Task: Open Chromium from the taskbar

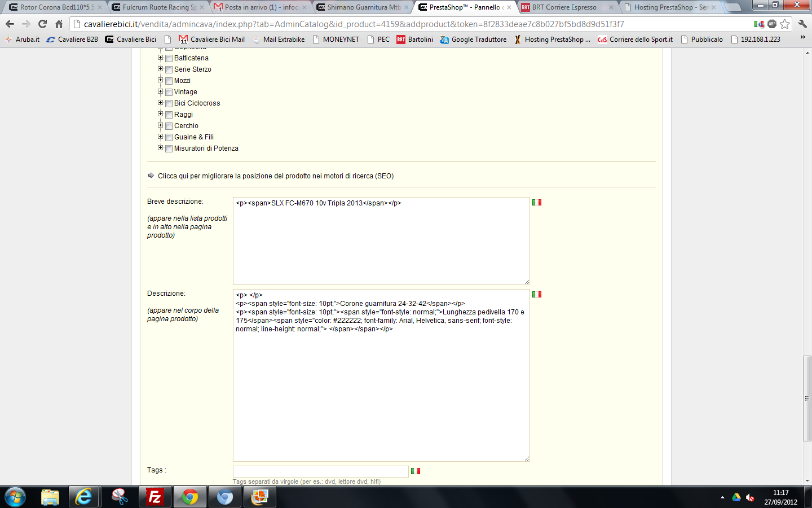Action: 225,497
